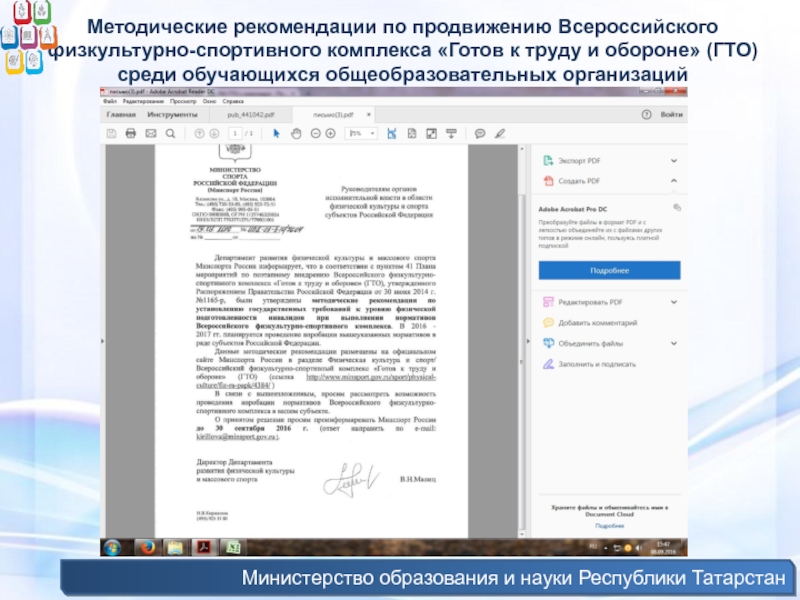The height and width of the screenshot is (600, 800).
Task: Click the envelope Email icon
Action: pyautogui.click(x=151, y=134)
